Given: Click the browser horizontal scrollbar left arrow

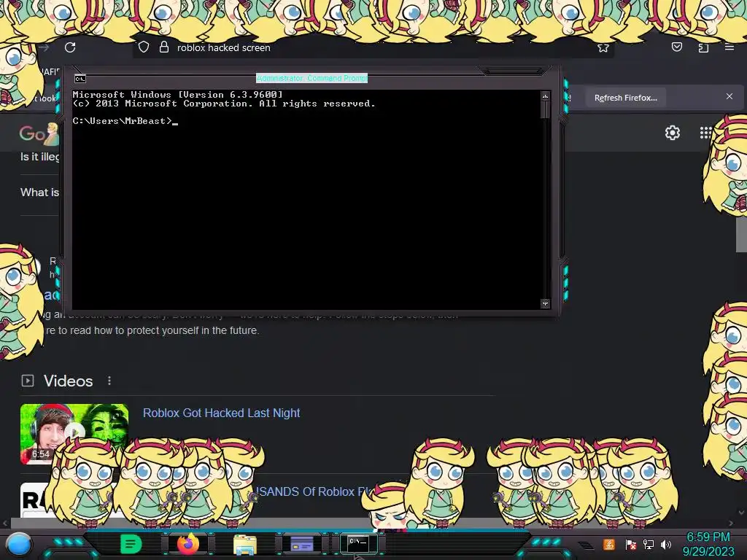Looking at the screenshot, I should [5, 523].
